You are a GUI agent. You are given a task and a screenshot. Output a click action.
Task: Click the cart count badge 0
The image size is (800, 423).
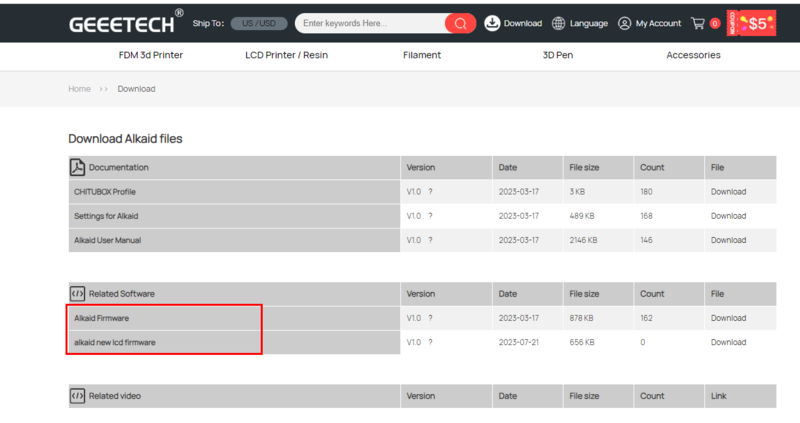[715, 23]
